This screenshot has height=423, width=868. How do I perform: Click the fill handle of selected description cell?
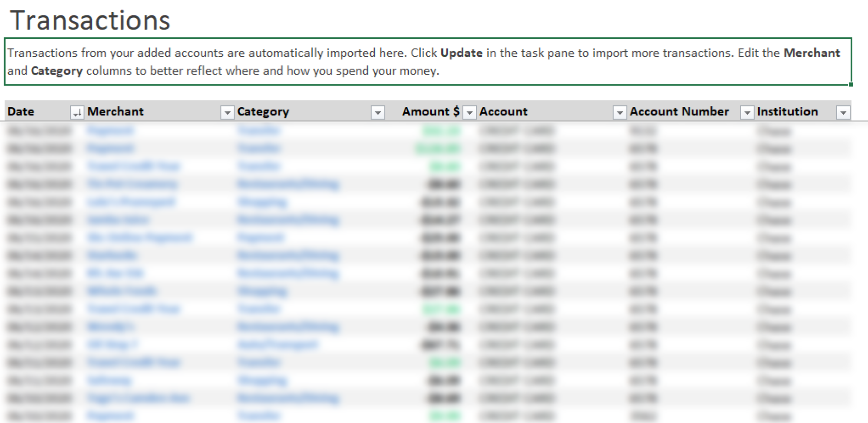[x=851, y=84]
